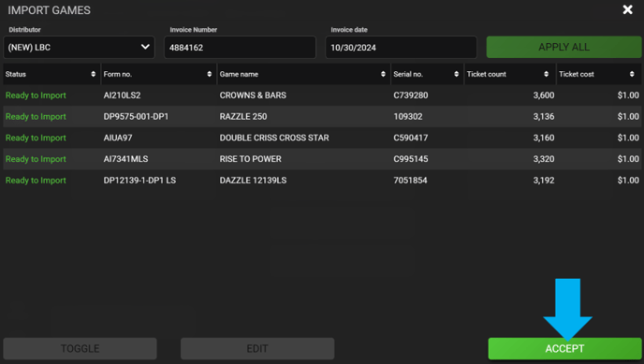Click the Invoice date field 10/30/2024
The width and height of the screenshot is (644, 364).
[401, 47]
